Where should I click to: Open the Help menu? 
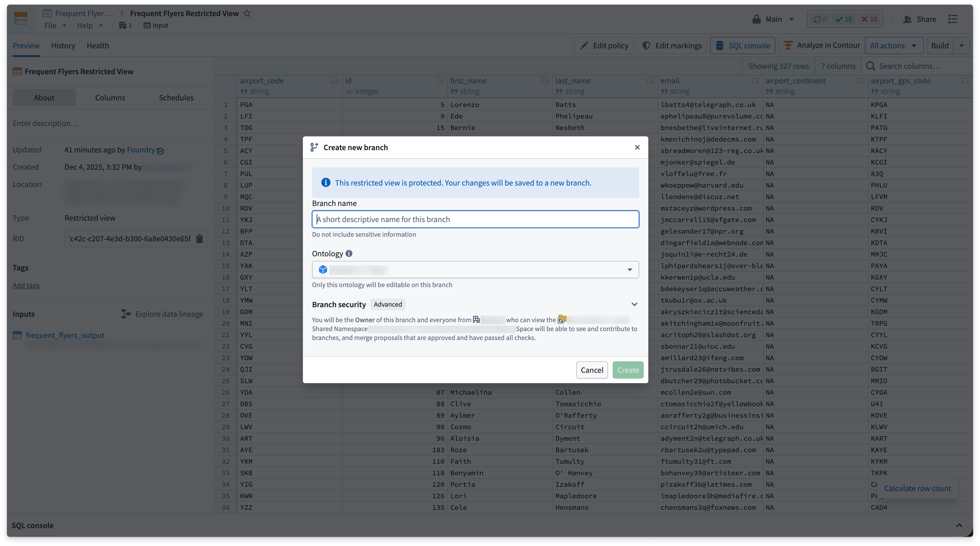click(x=90, y=26)
